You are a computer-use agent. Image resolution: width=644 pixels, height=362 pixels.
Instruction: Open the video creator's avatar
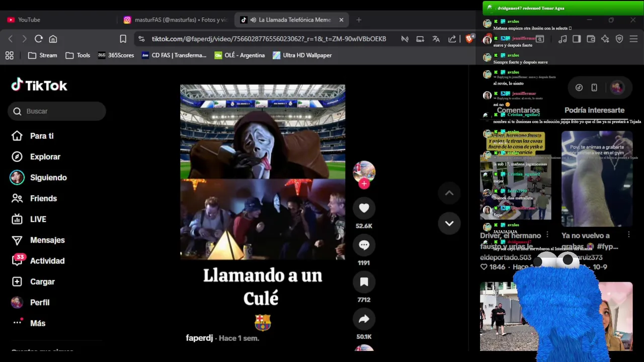tap(364, 172)
